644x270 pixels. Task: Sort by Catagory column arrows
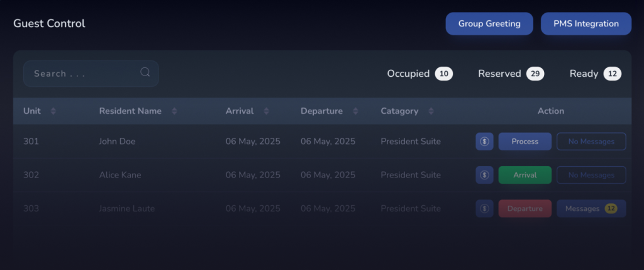point(431,111)
